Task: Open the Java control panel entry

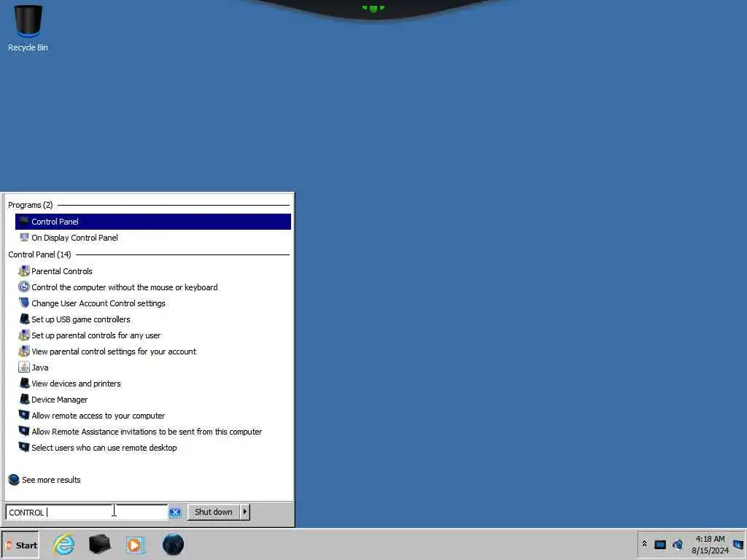Action: pyautogui.click(x=153, y=367)
